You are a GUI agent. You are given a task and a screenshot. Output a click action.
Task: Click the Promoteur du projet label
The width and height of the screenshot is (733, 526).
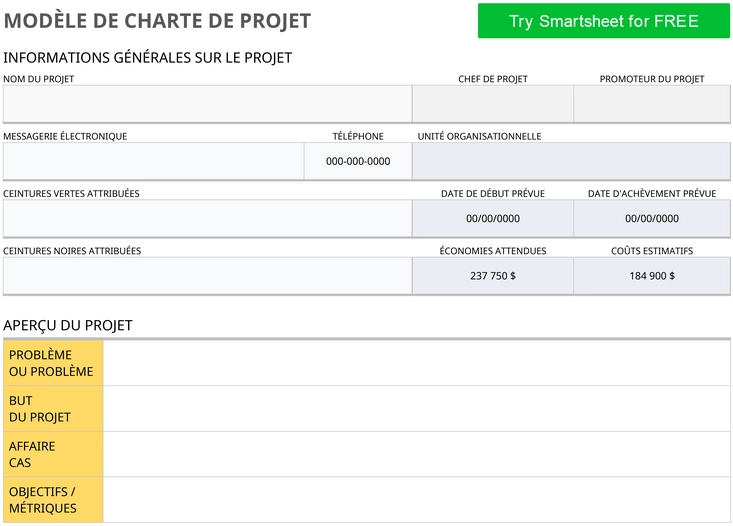point(652,79)
